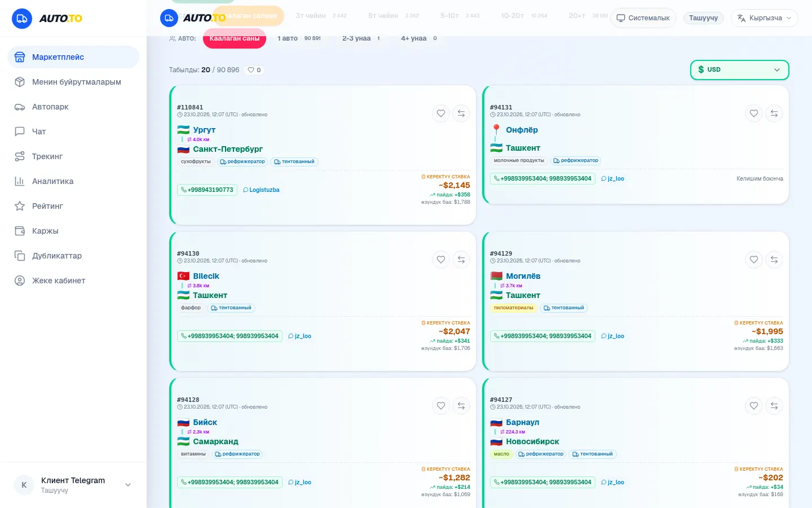
Task: Call +998943190773 on order #110841
Action: point(207,190)
